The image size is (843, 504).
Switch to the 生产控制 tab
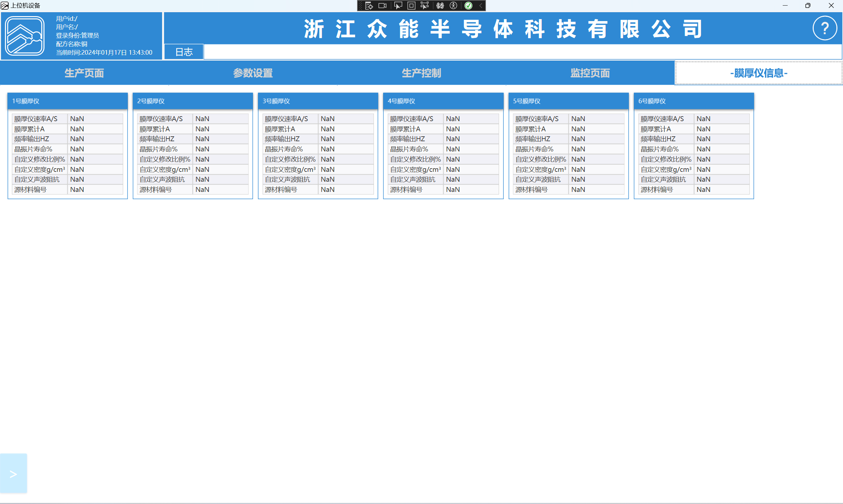coord(421,73)
